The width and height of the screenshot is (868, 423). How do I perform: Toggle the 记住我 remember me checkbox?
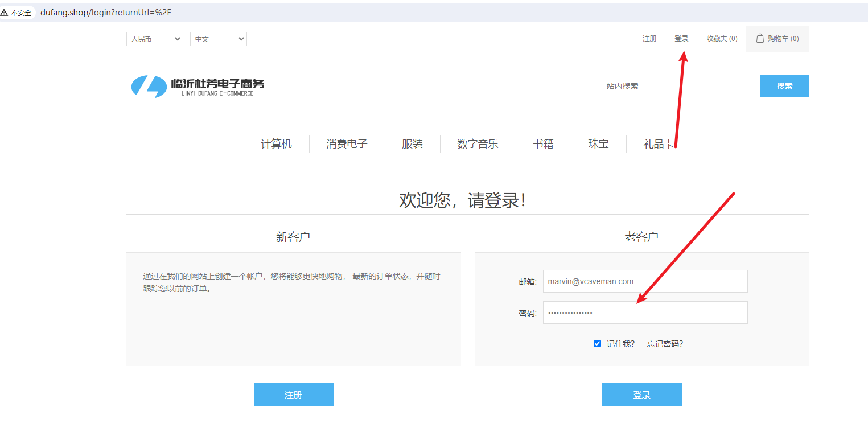tap(597, 343)
